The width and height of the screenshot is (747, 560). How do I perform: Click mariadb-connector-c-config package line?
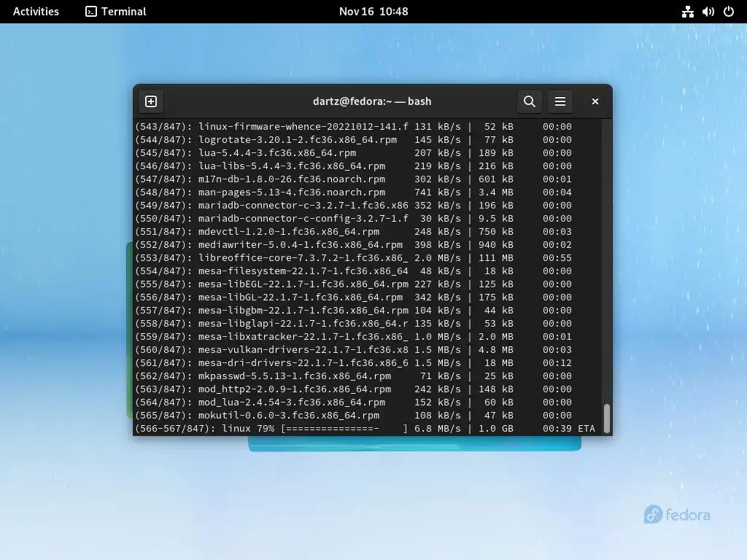point(353,219)
